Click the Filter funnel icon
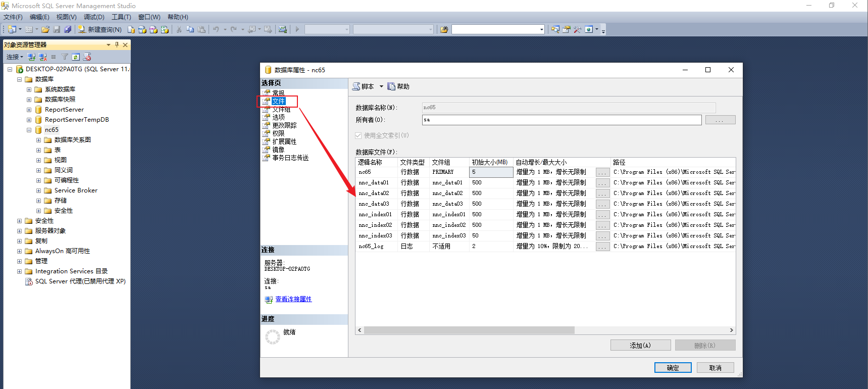 pos(65,57)
